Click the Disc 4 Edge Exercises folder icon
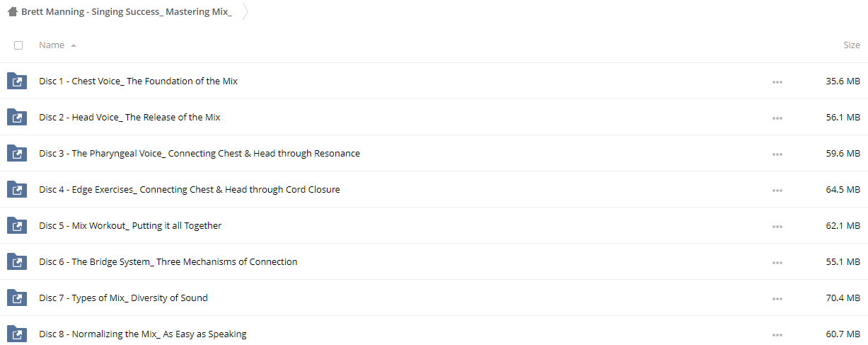The height and width of the screenshot is (345, 868). (x=17, y=189)
